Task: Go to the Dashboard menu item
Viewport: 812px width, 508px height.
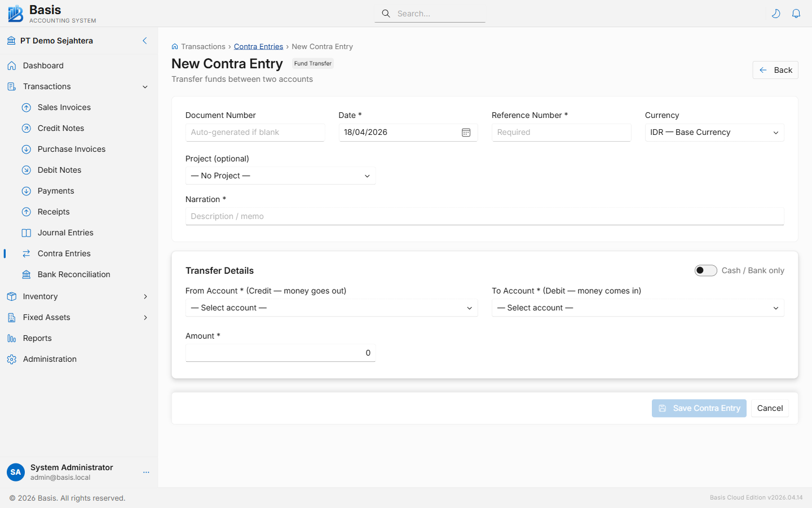Action: (x=43, y=65)
